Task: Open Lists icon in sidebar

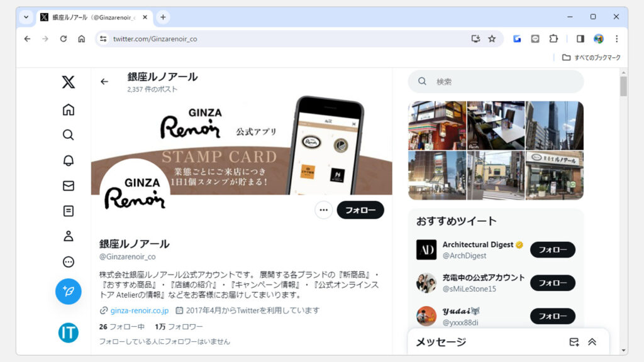Action: 69,211
